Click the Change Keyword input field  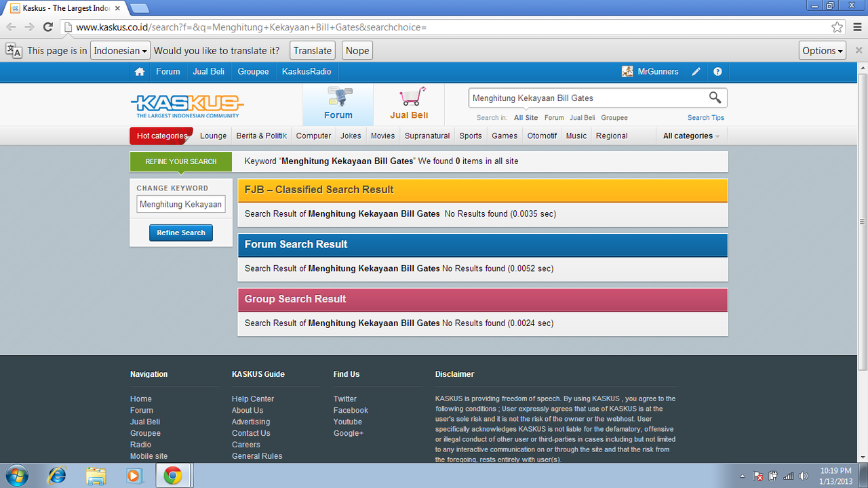coord(181,204)
